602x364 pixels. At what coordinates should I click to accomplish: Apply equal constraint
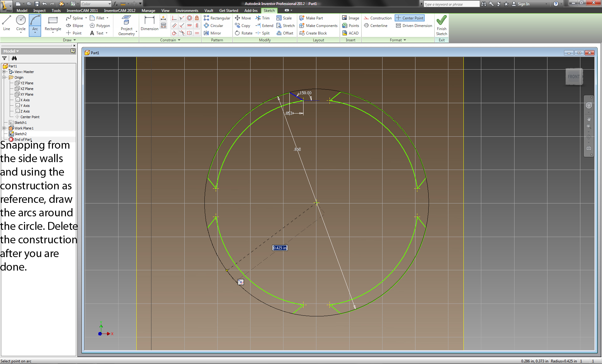click(x=197, y=33)
